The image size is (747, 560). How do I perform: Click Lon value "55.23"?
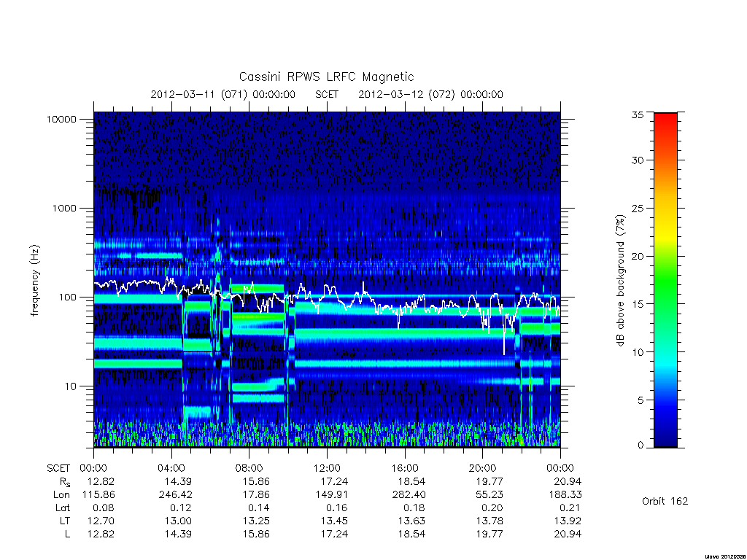pos(489,495)
